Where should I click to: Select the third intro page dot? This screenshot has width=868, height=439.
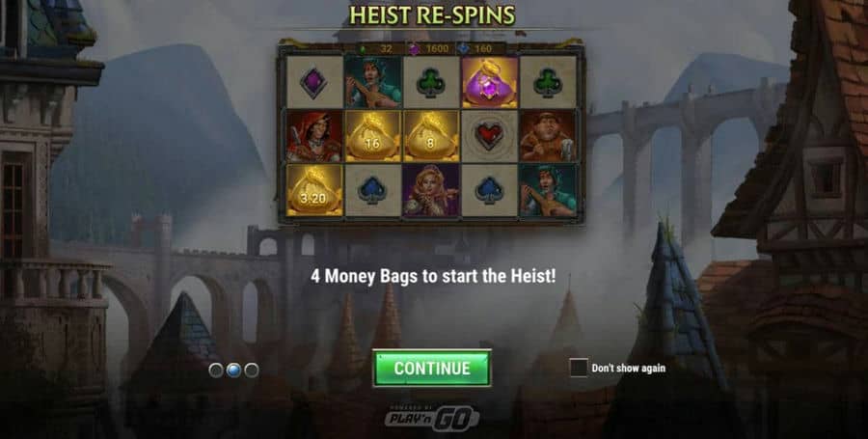point(252,370)
